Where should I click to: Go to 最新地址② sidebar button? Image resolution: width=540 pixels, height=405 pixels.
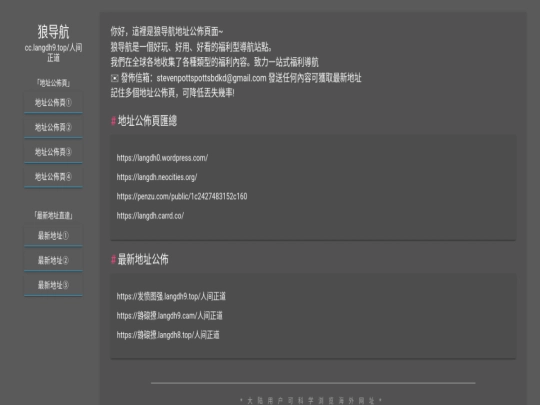53,261
